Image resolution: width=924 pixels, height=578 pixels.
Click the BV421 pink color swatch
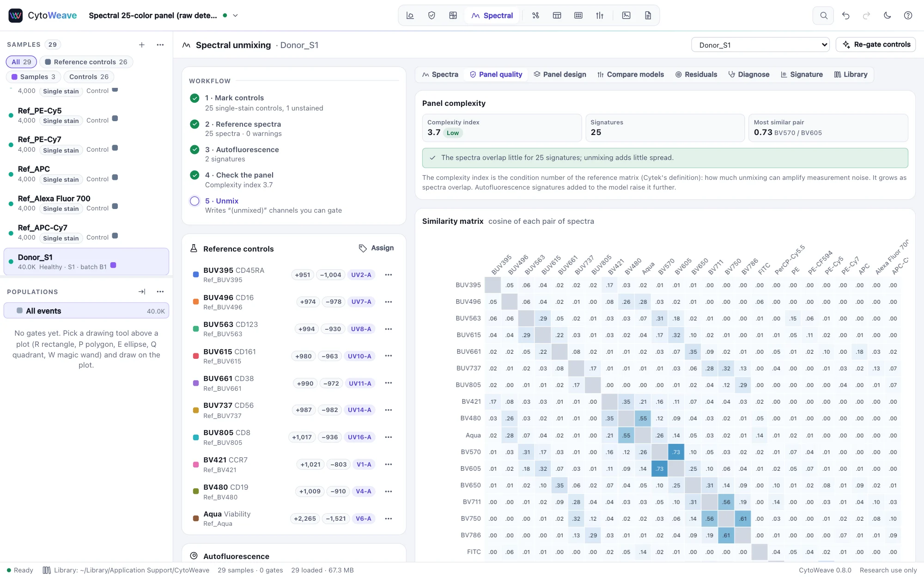click(x=196, y=464)
